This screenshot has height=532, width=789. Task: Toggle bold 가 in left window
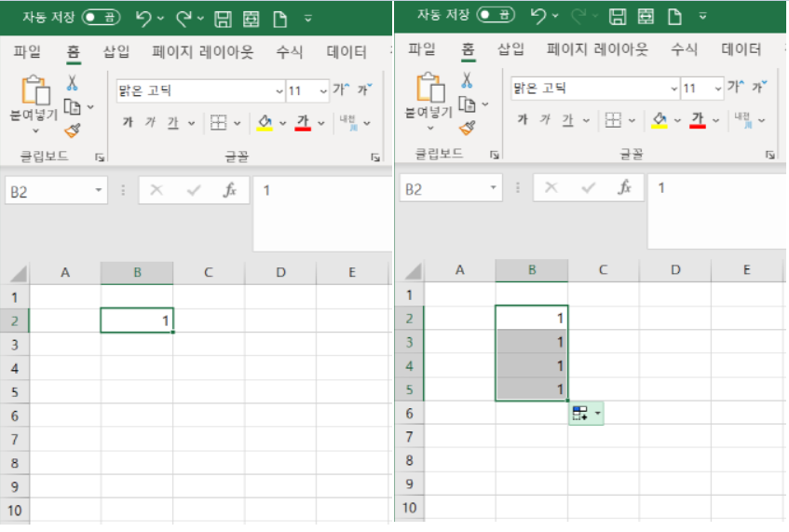point(128,122)
